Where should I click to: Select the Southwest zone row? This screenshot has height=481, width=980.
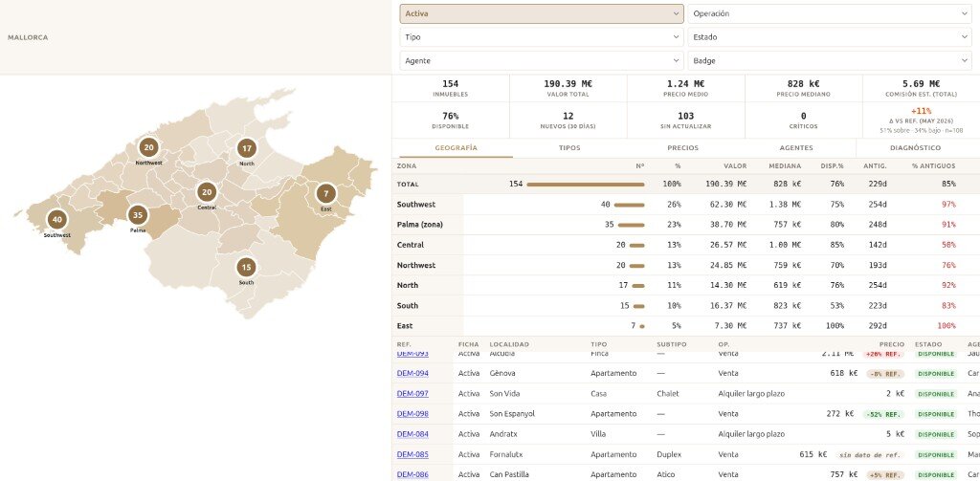(x=685, y=205)
